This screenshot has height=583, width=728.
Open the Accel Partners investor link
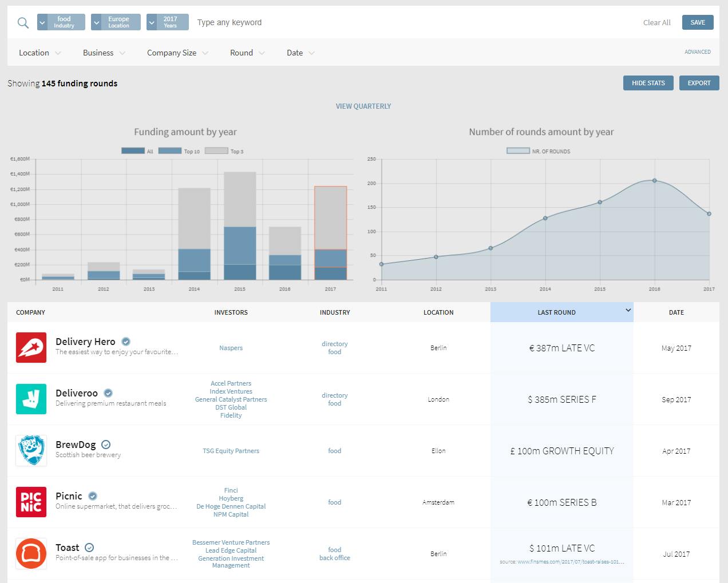231,383
